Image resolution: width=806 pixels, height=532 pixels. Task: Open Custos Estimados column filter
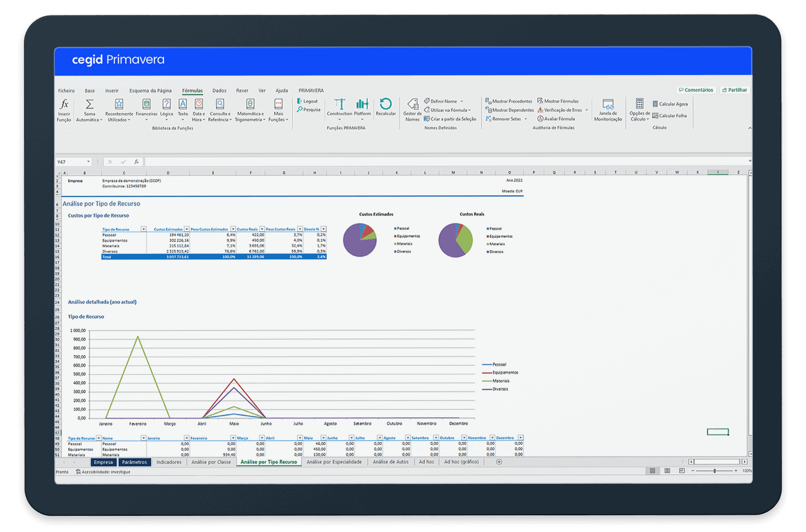point(187,229)
